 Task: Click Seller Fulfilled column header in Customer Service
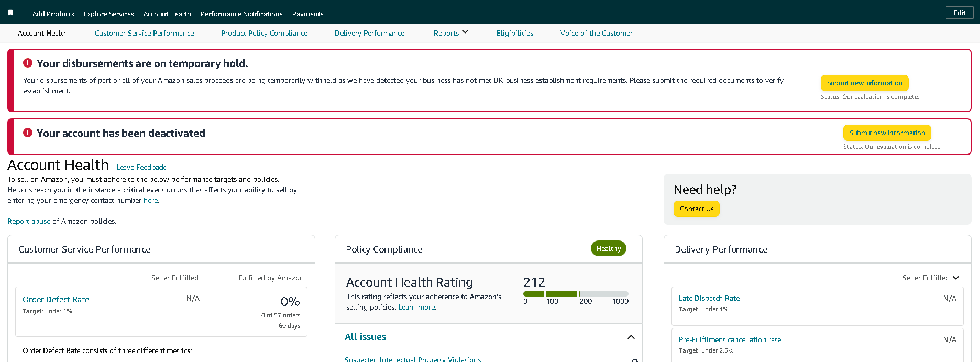coord(175,278)
